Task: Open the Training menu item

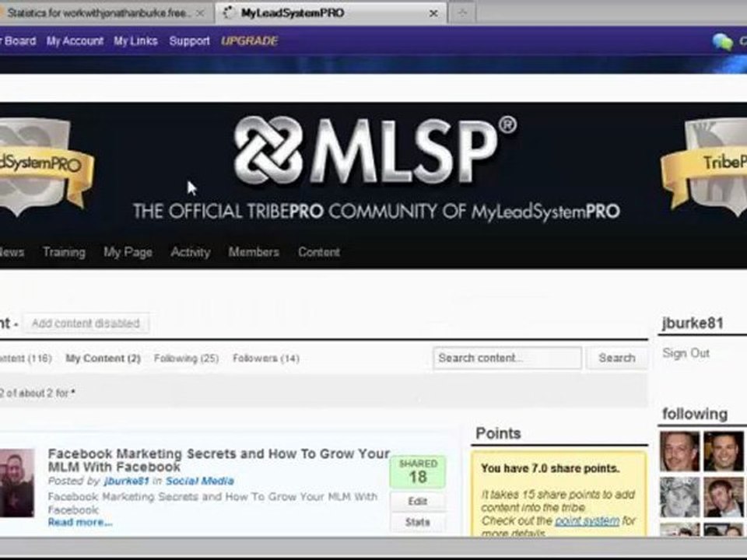Action: [64, 252]
